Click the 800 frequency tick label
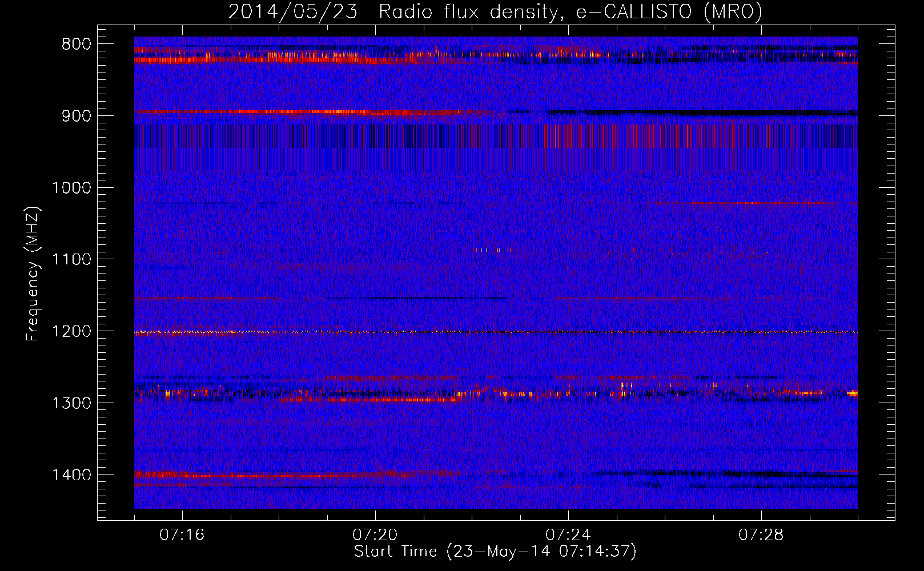This screenshot has height=571, width=924. (76, 45)
